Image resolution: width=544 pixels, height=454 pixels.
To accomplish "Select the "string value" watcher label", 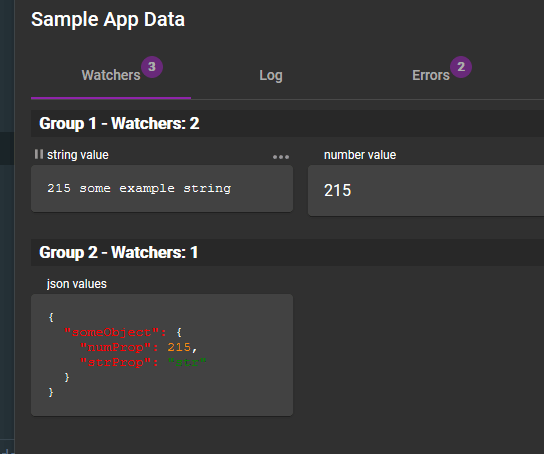I will coord(78,155).
